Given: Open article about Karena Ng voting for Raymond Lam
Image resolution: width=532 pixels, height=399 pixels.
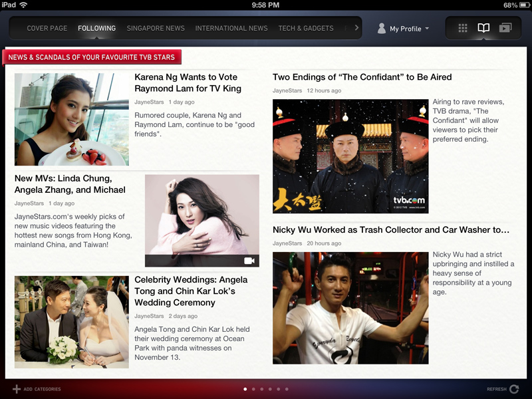Looking at the screenshot, I should pos(188,83).
